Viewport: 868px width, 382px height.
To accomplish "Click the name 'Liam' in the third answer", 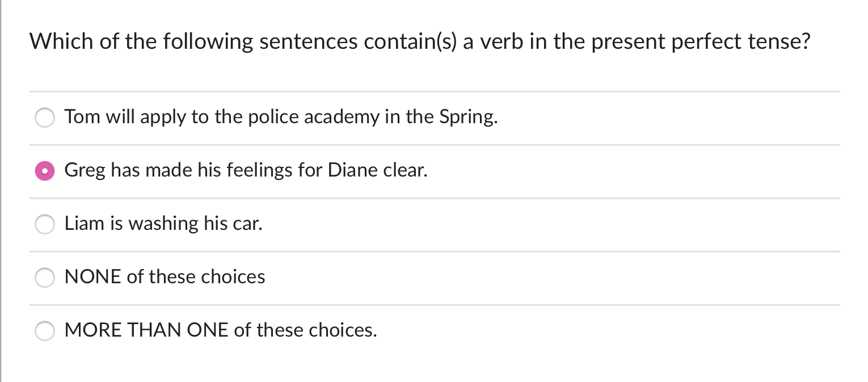I will (x=85, y=224).
